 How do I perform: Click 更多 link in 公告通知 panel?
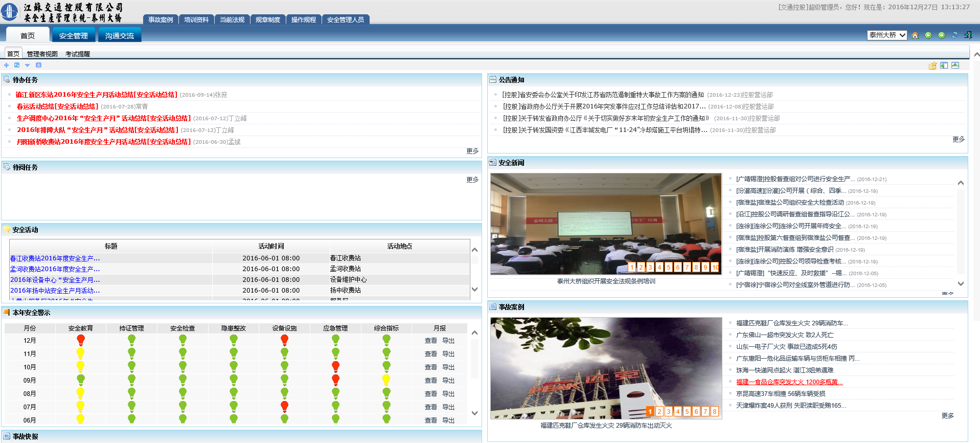click(x=959, y=139)
